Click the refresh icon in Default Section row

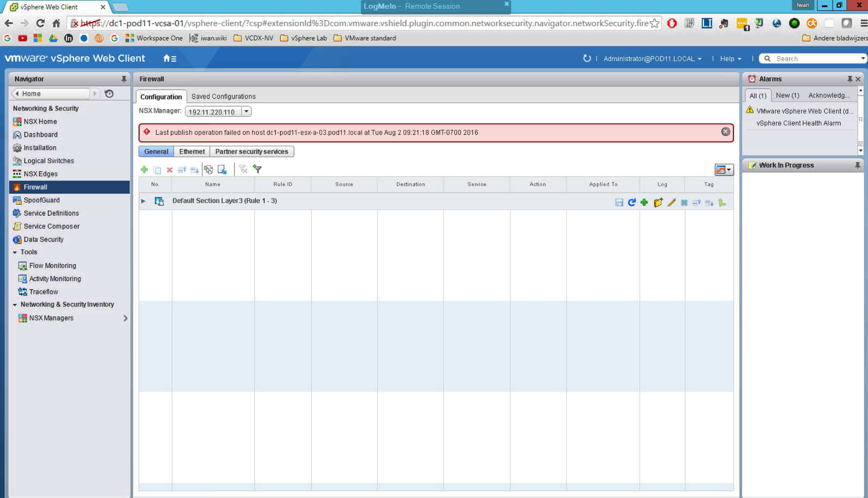pos(632,202)
